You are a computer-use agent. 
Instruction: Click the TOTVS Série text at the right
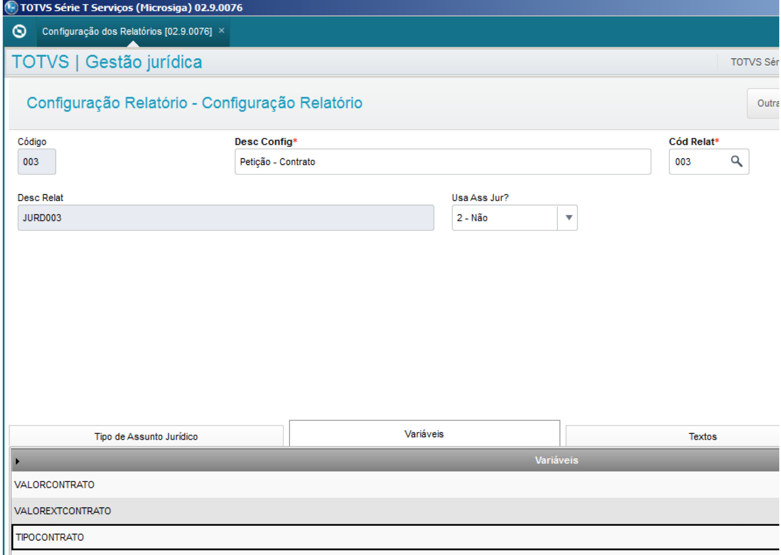tap(754, 62)
